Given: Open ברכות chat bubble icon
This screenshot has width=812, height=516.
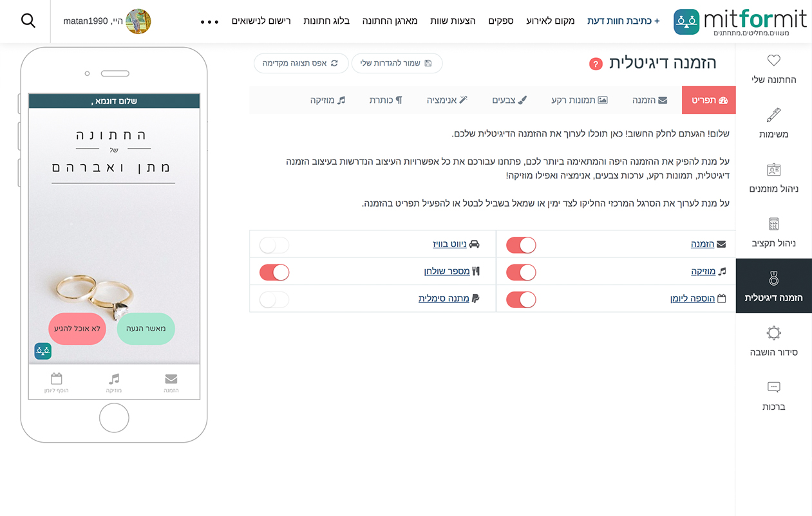Looking at the screenshot, I should [x=774, y=387].
